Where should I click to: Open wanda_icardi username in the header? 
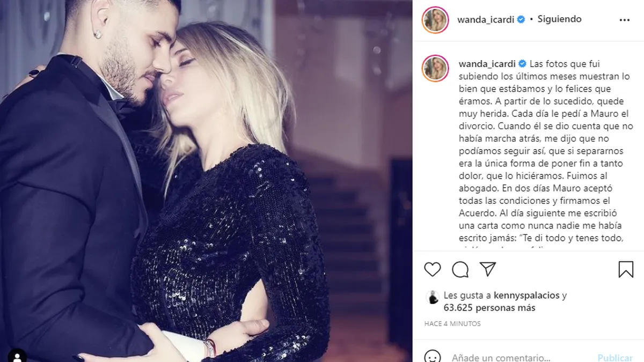click(x=485, y=19)
